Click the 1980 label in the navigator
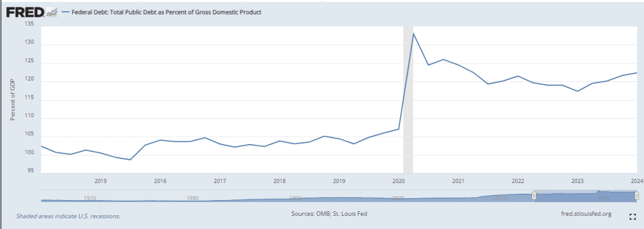 pos(192,198)
